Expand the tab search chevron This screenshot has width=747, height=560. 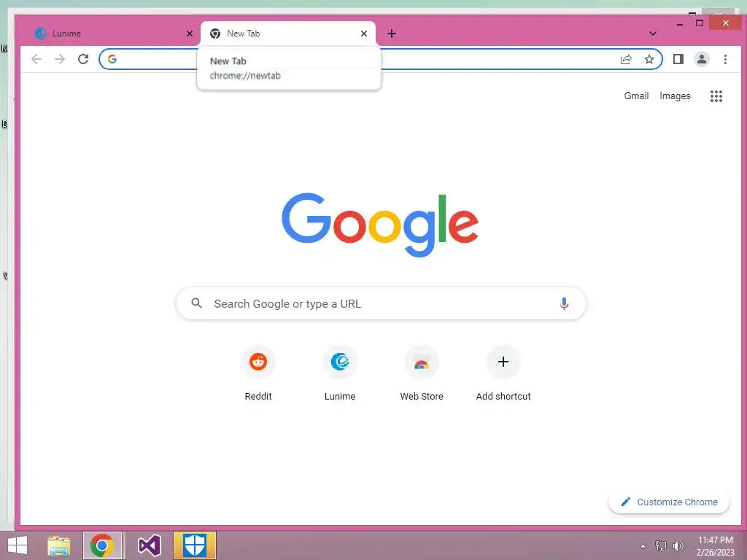[653, 34]
